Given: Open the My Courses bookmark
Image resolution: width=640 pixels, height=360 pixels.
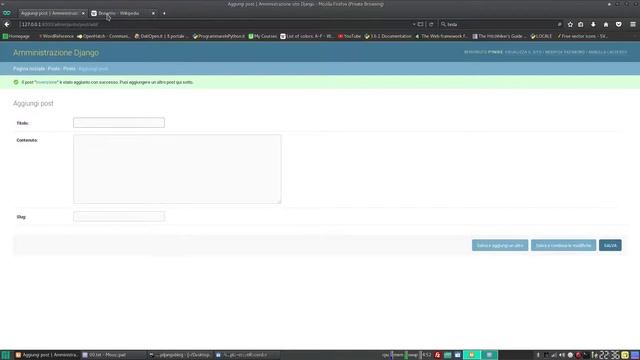Looking at the screenshot, I should [262, 36].
